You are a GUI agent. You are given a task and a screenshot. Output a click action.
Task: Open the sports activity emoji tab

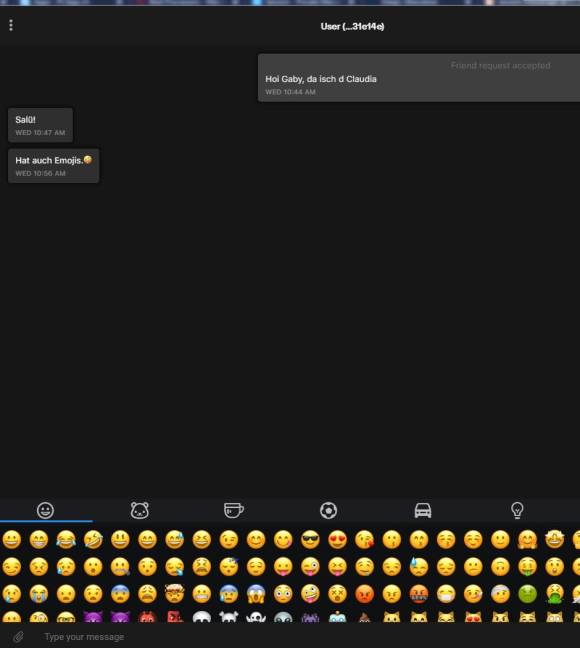click(328, 510)
